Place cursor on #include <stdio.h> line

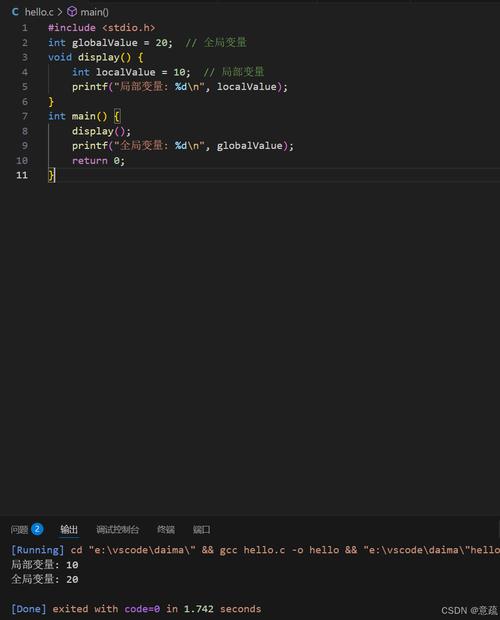[101, 28]
